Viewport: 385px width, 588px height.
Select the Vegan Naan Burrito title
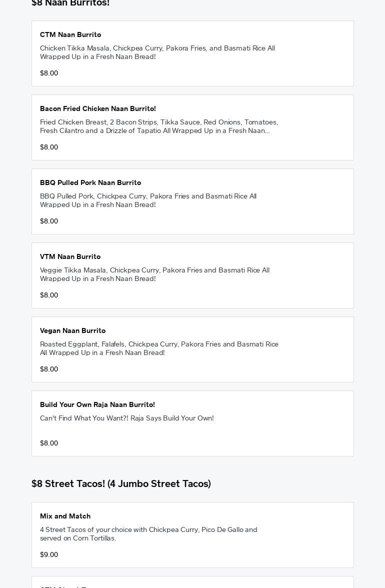pos(73,330)
